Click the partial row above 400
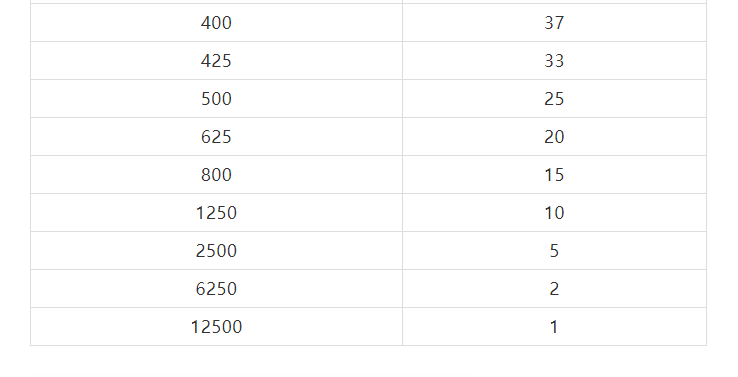Image resolution: width=738 pixels, height=377 pixels. click(x=369, y=1)
